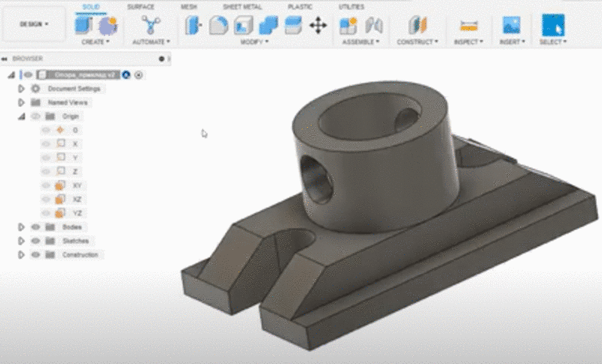Click the Joint icon in Assemble

[x=374, y=25]
